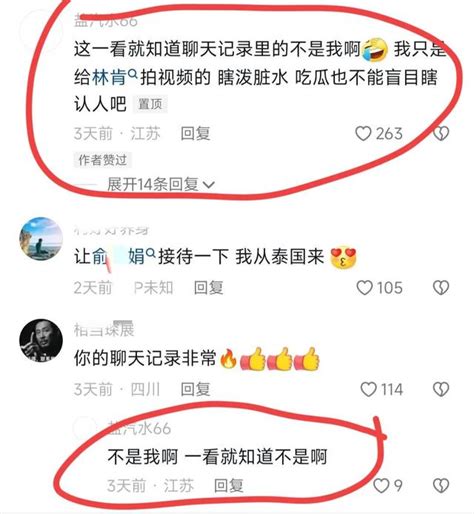This screenshot has width=474, height=514.
Task: Reply to the pinned comment from 江苏
Action: pos(195,134)
